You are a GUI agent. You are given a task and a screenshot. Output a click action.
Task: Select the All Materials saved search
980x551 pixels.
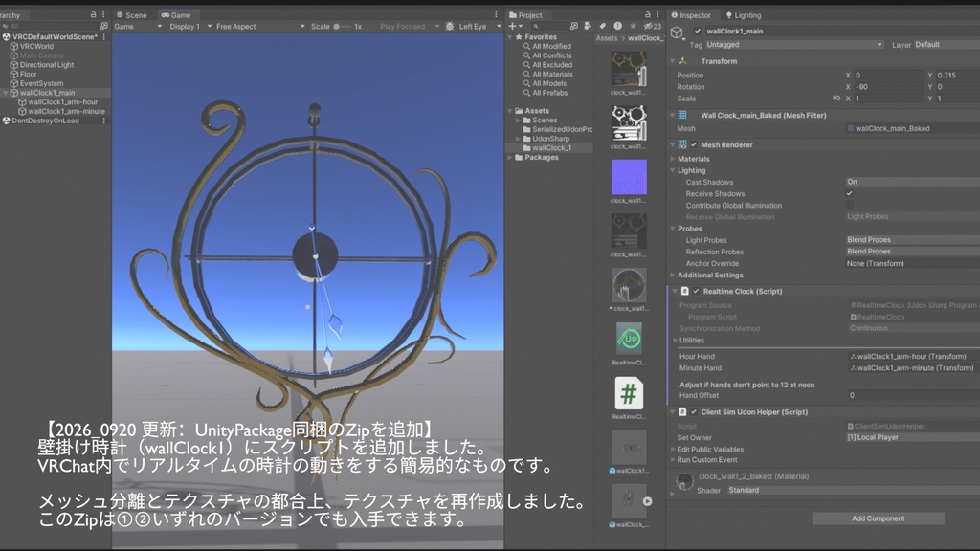552,75
